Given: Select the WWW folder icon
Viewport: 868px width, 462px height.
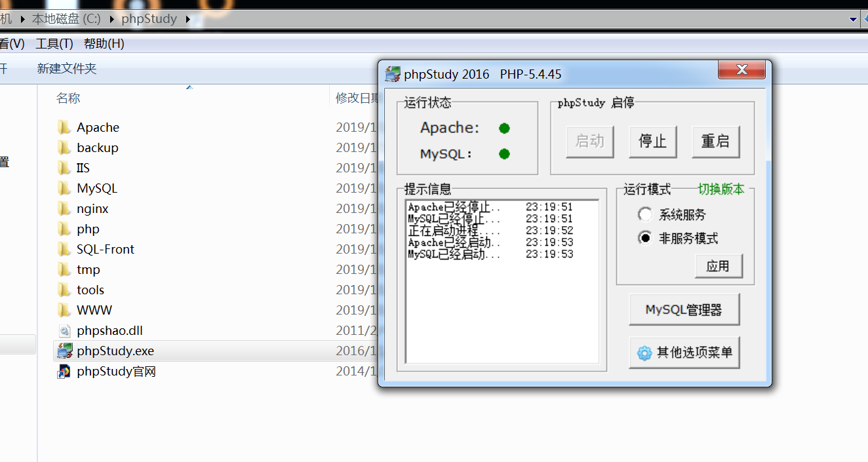Looking at the screenshot, I should [64, 310].
